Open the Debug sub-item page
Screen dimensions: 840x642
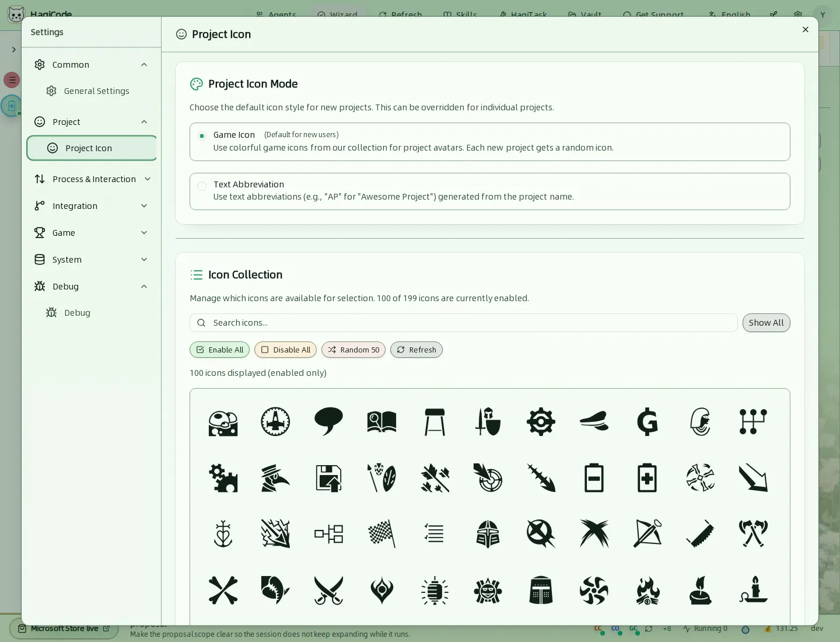pos(92,313)
